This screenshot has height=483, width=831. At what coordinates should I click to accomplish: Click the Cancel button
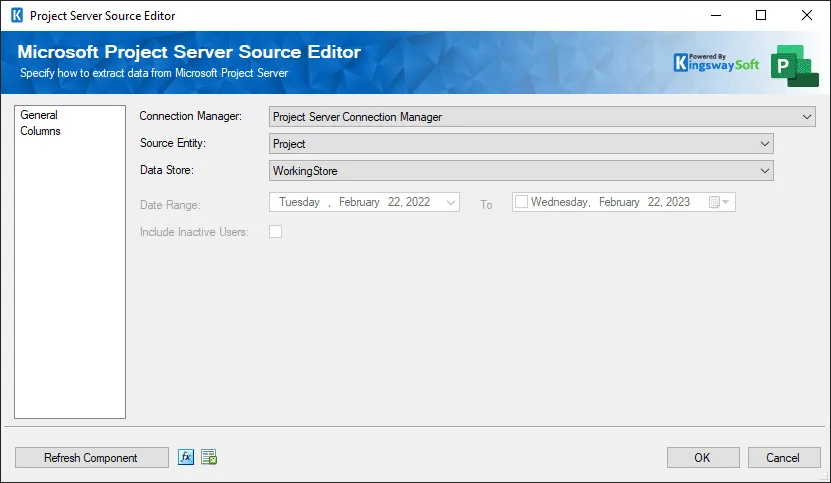[783, 458]
